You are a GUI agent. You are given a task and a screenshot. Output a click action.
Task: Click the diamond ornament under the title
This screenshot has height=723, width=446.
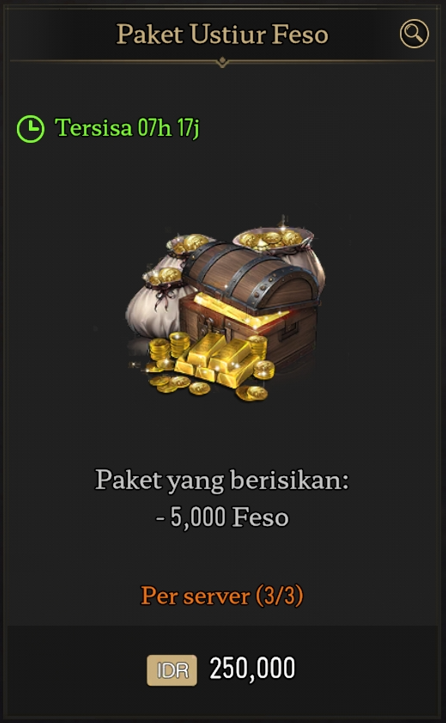tap(222, 62)
